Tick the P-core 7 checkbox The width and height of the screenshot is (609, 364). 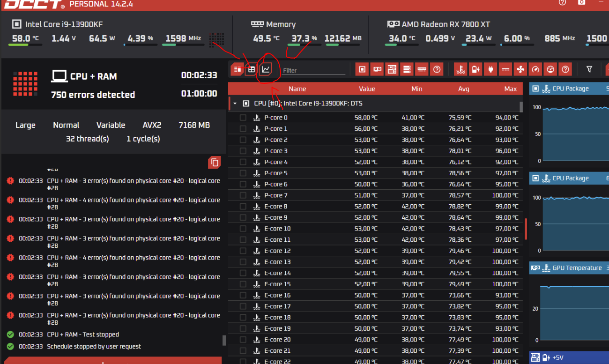click(x=243, y=195)
